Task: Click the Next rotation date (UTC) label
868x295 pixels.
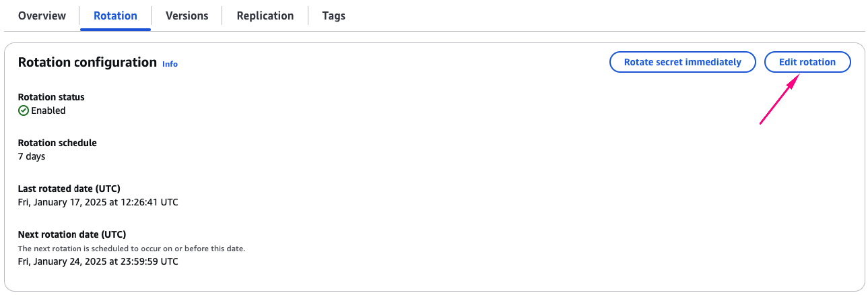Action: point(71,234)
